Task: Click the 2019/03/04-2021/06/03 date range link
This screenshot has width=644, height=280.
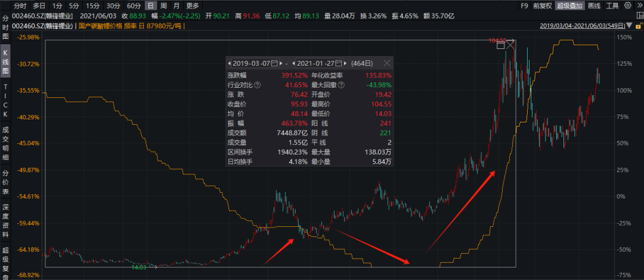Action: coord(583,26)
